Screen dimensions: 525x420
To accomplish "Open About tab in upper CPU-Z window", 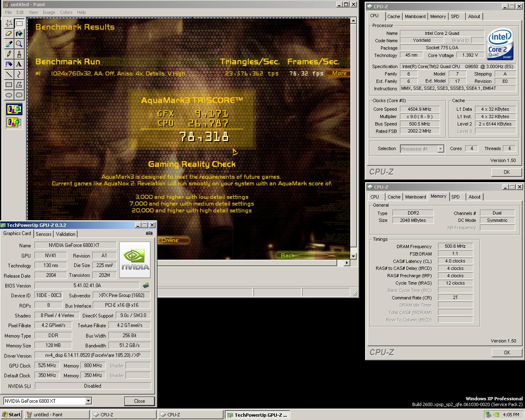I will tap(474, 16).
